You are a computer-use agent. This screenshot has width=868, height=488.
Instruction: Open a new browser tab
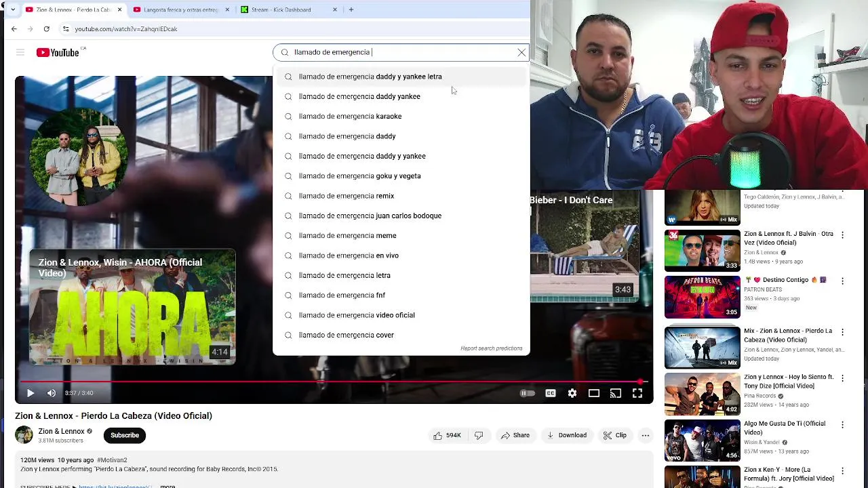351,9
